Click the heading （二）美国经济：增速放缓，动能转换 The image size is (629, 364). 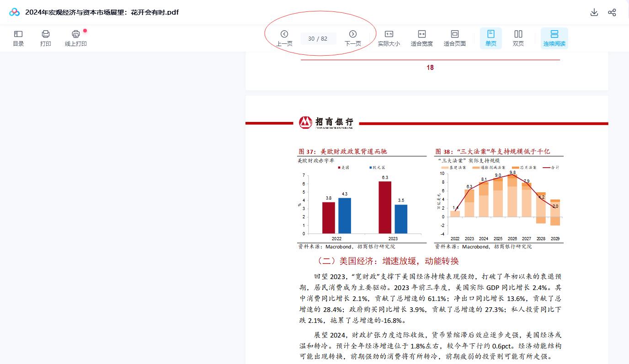[x=388, y=261]
